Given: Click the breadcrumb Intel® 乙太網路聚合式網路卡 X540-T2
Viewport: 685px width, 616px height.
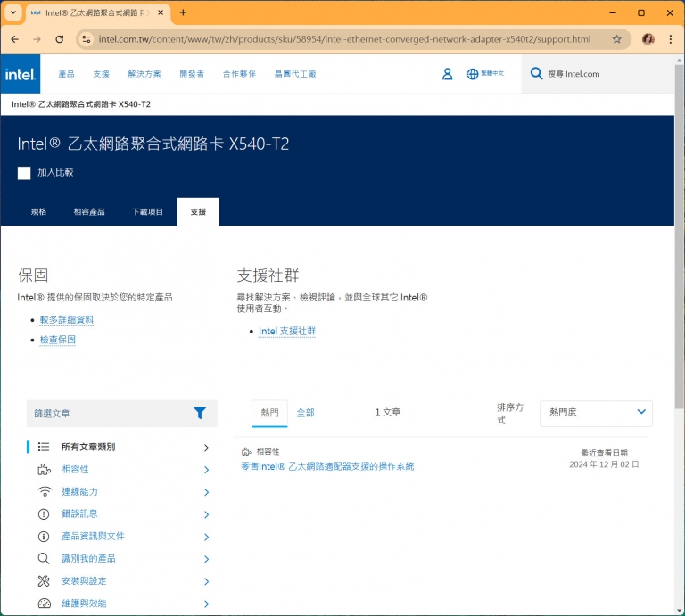Looking at the screenshot, I should pyautogui.click(x=81, y=104).
